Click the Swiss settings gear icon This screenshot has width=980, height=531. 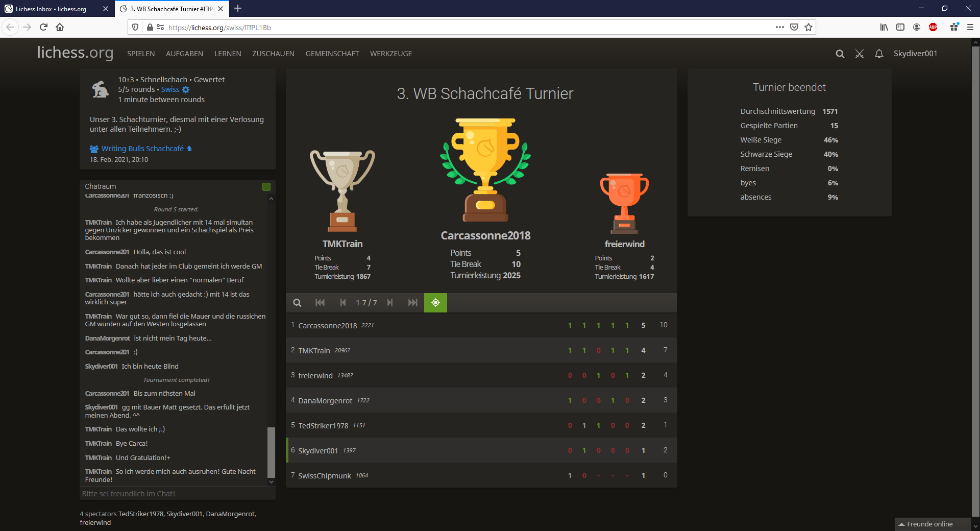186,89
